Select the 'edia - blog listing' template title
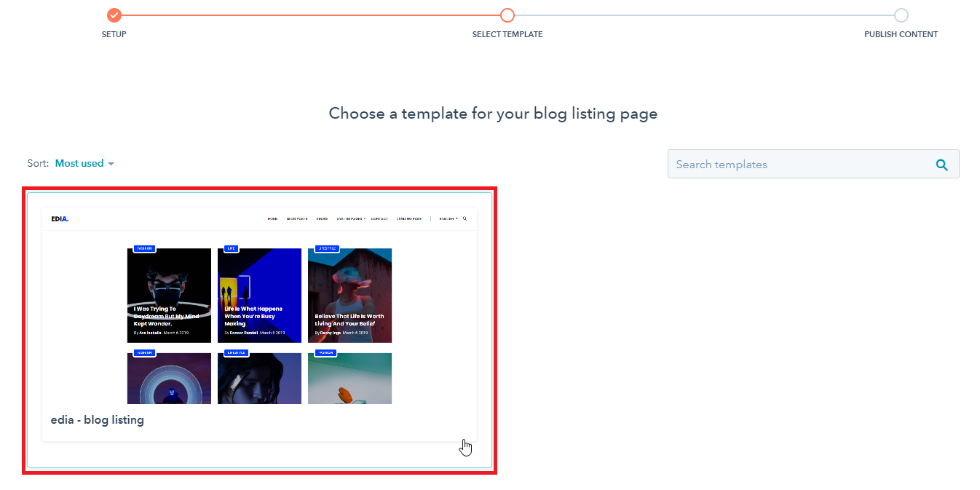 pos(98,420)
